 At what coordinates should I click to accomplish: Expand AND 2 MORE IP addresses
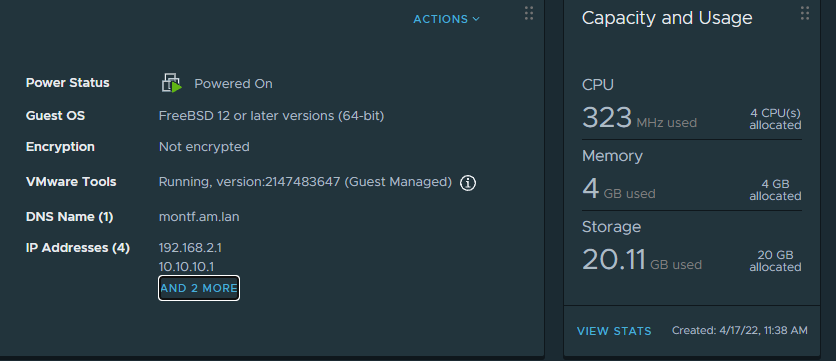199,288
